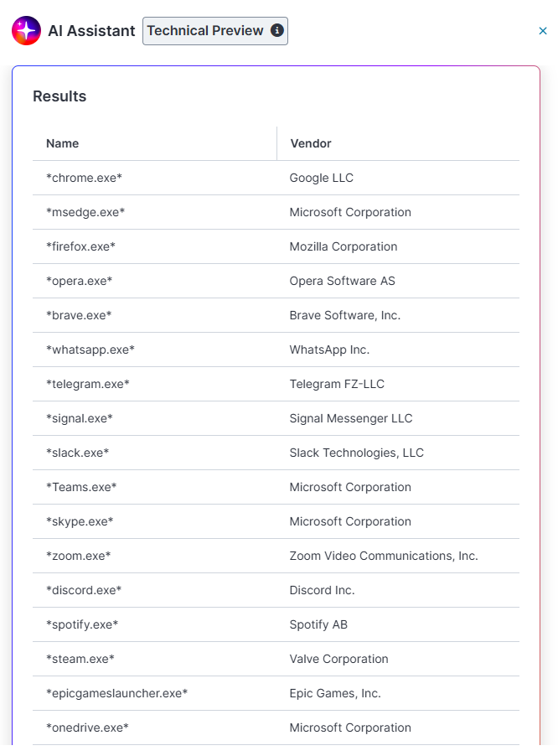Select the *chrome.exe* row name
The width and height of the screenshot is (558, 756).
84,178
